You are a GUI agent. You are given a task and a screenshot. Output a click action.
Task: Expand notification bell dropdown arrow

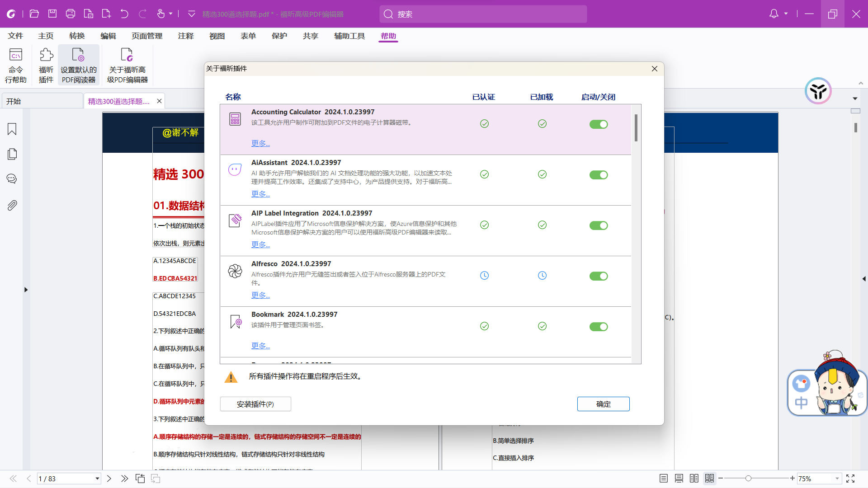786,14
